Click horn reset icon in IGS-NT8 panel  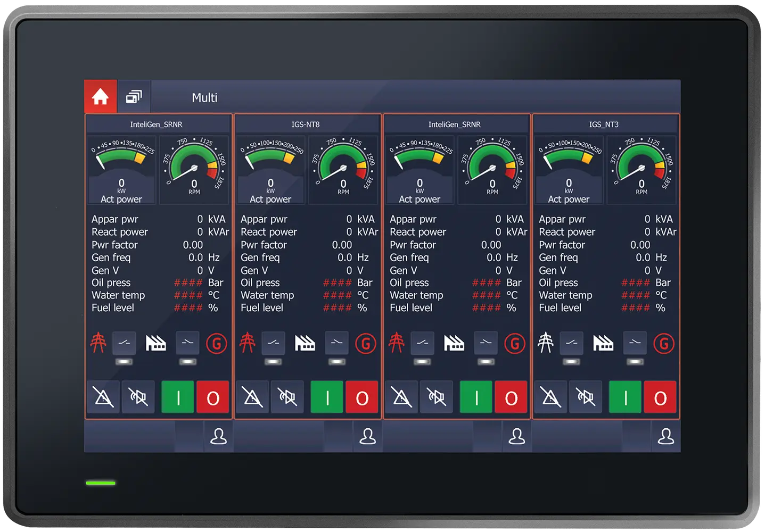287,397
